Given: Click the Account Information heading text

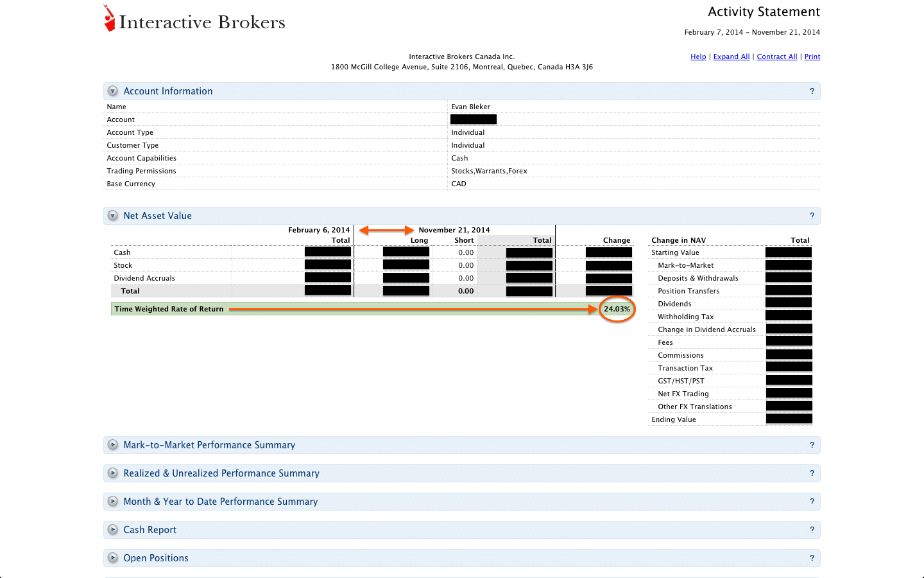Looking at the screenshot, I should tap(168, 91).
